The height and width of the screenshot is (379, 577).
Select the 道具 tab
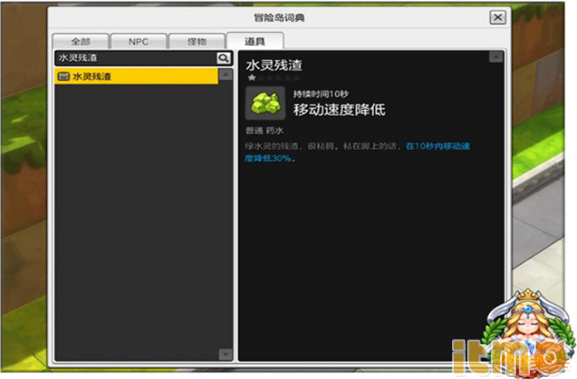click(255, 41)
